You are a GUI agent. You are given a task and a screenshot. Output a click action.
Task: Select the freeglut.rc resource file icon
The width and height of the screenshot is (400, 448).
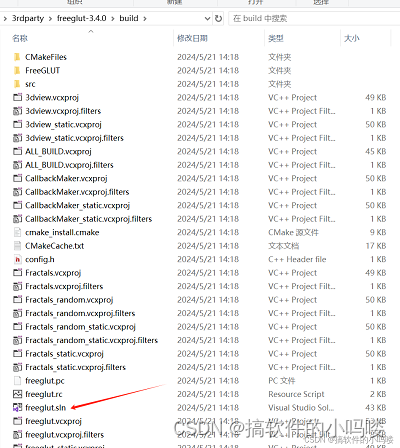point(17,394)
